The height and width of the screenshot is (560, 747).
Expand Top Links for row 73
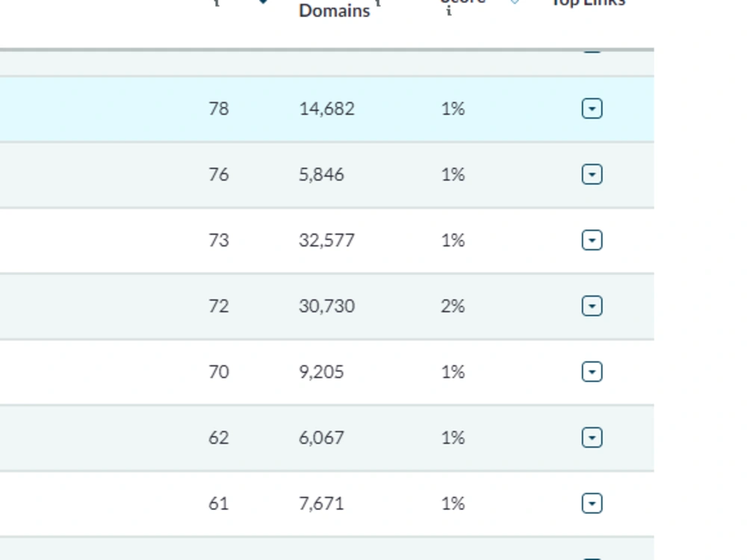(x=592, y=240)
